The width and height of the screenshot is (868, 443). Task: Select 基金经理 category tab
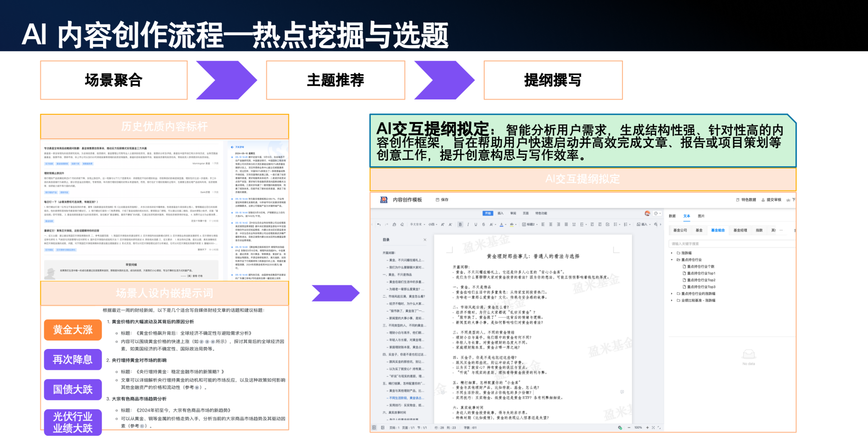(x=740, y=230)
